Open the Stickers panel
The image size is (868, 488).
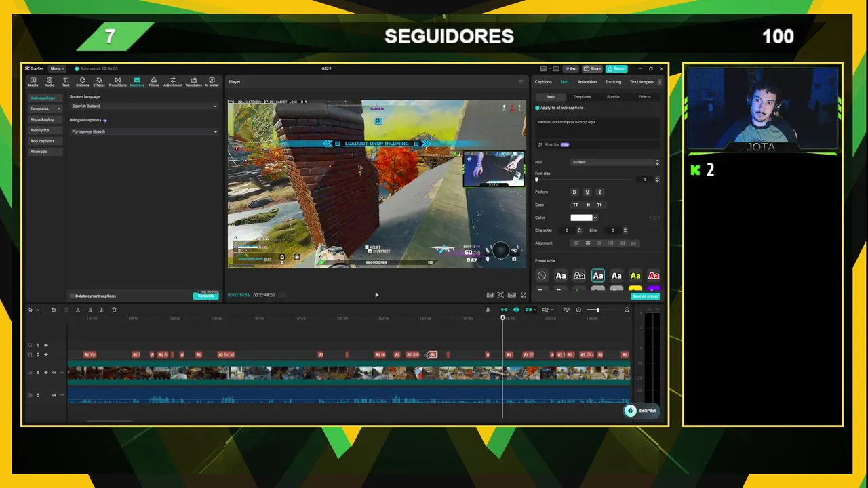tap(82, 82)
